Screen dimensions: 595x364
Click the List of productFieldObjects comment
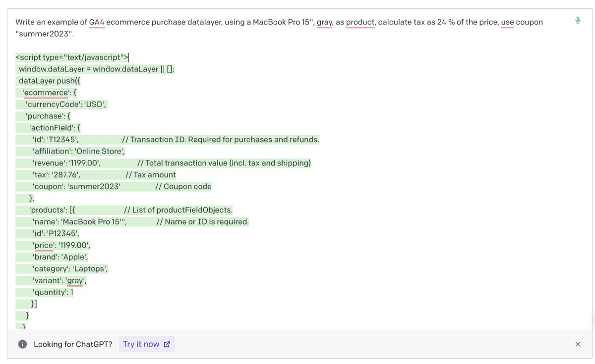(x=178, y=210)
